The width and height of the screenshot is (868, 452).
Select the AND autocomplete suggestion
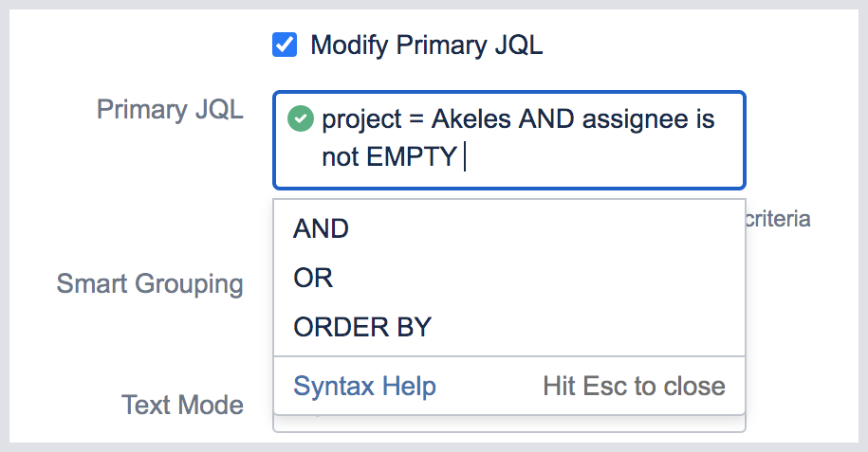click(322, 229)
